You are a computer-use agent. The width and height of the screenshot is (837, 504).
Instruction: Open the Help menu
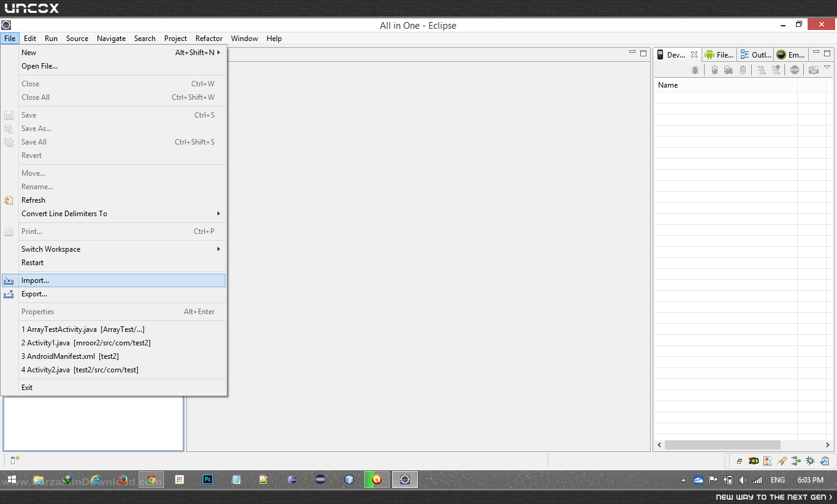[x=274, y=39]
